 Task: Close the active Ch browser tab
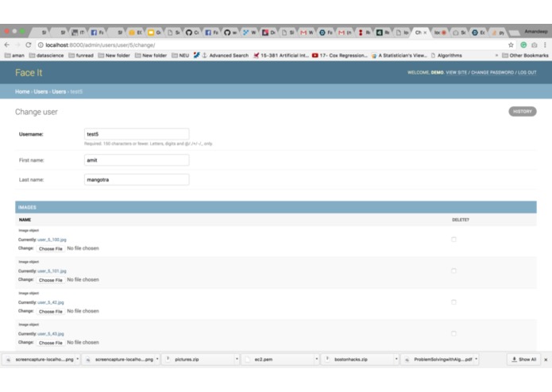[425, 33]
